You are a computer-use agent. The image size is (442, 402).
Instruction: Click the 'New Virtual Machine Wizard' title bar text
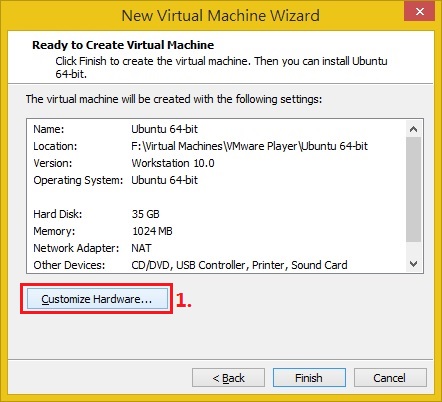point(221,15)
